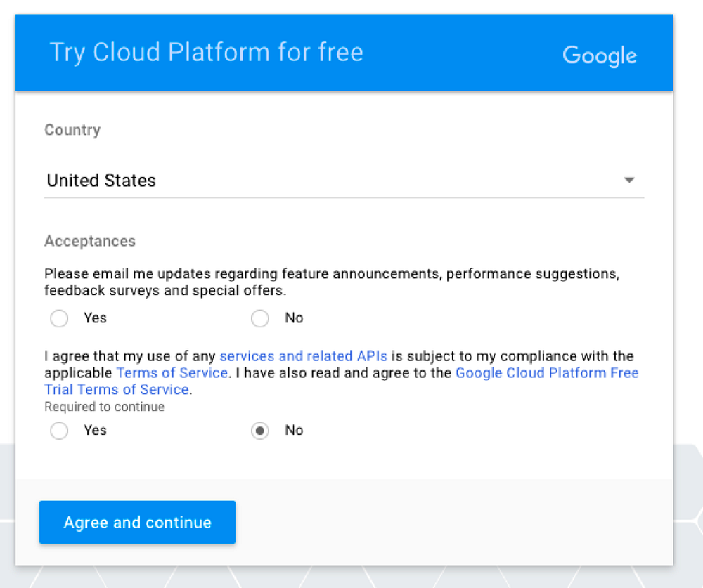Click the Try Cloud Platform for free title

206,53
